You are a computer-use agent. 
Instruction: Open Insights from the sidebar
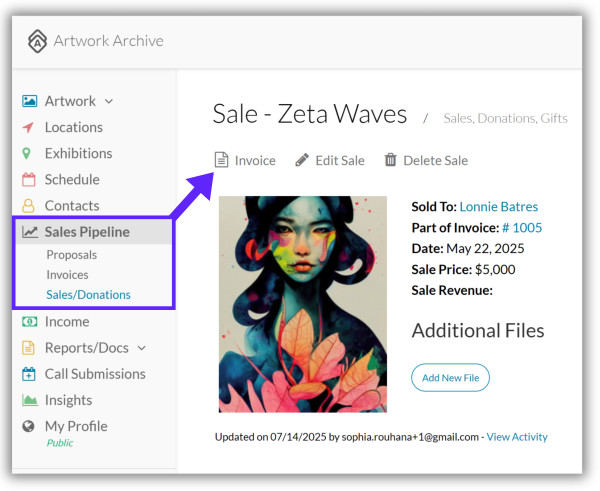pos(68,400)
